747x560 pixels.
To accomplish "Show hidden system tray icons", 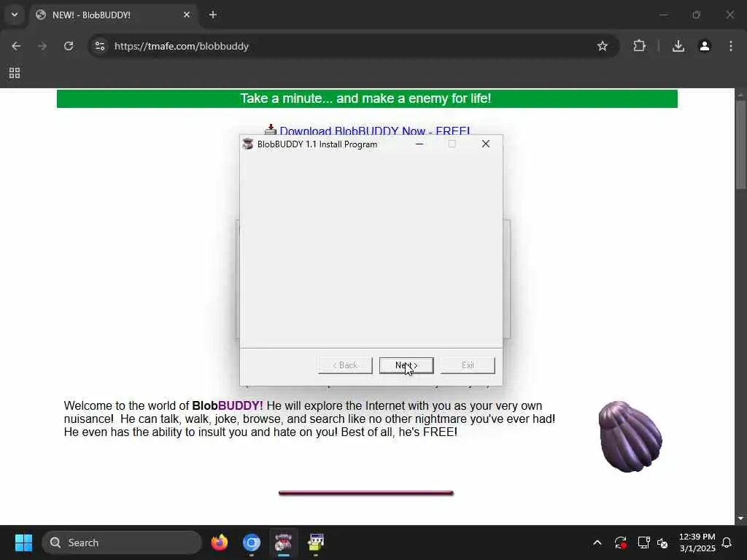I will 597,542.
